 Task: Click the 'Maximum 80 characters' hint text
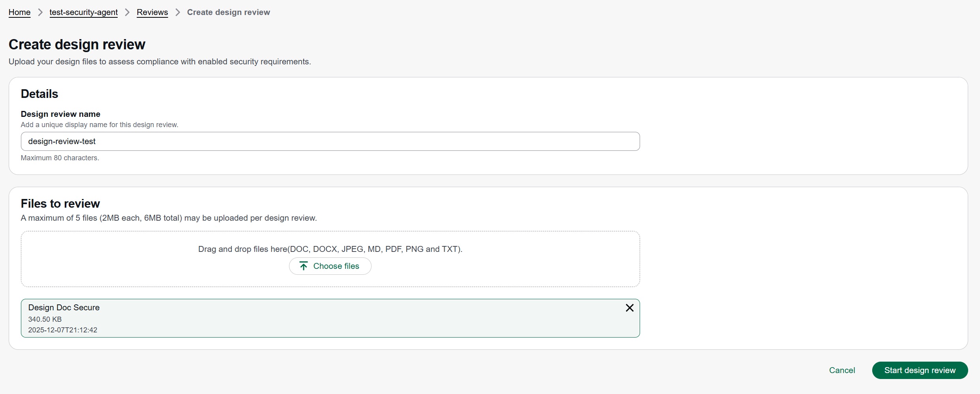pyautogui.click(x=60, y=158)
